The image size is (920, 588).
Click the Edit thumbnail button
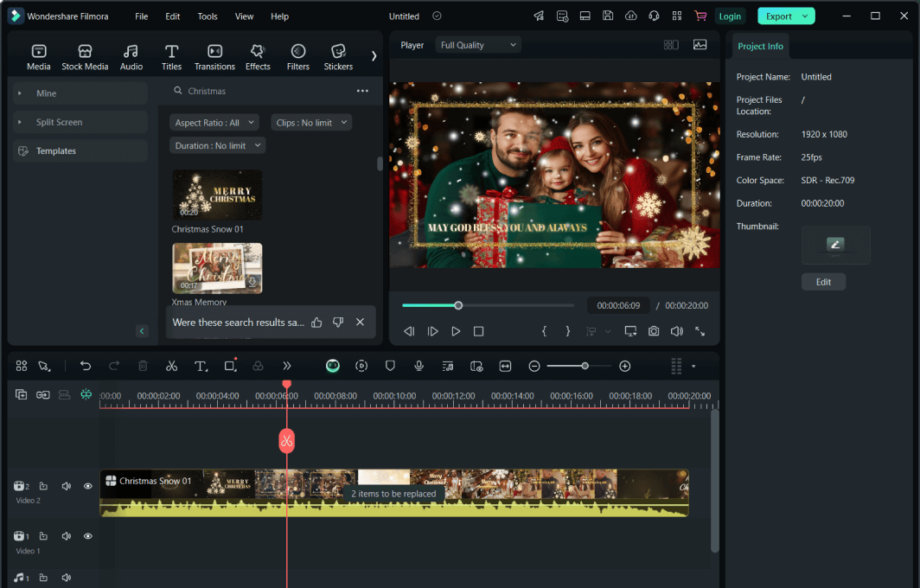[823, 282]
